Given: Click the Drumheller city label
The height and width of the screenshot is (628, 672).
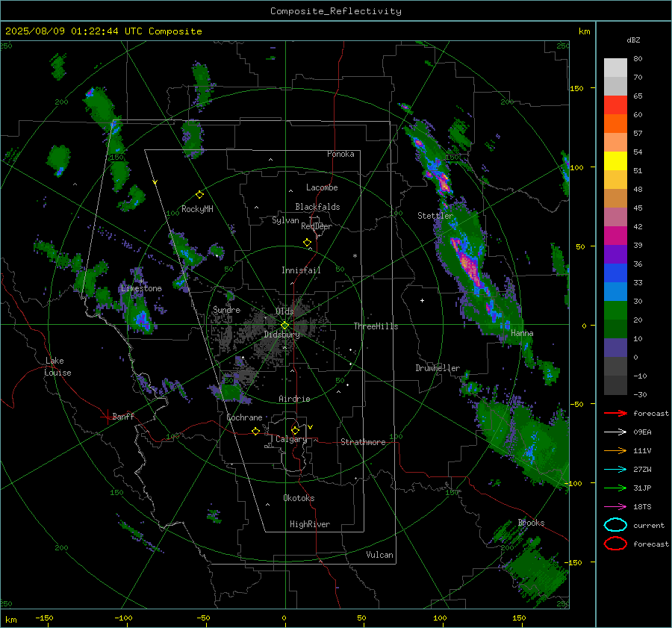Looking at the screenshot, I should (x=438, y=368).
